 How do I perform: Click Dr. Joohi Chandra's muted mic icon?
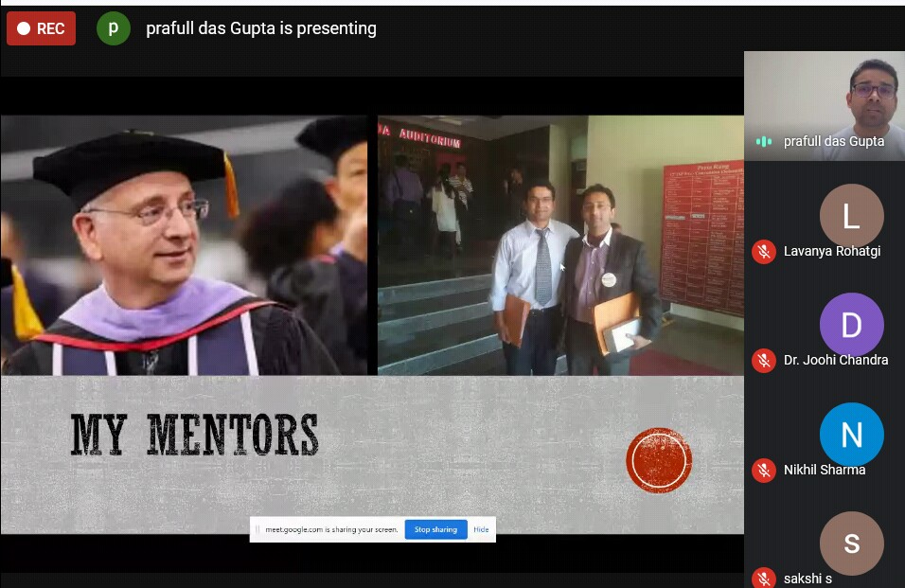tap(764, 361)
